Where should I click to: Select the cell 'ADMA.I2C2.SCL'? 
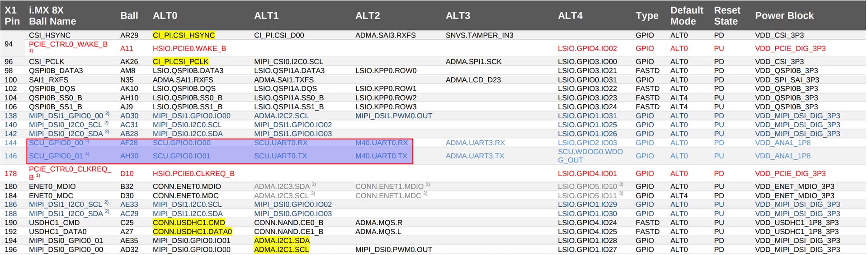[x=281, y=116]
